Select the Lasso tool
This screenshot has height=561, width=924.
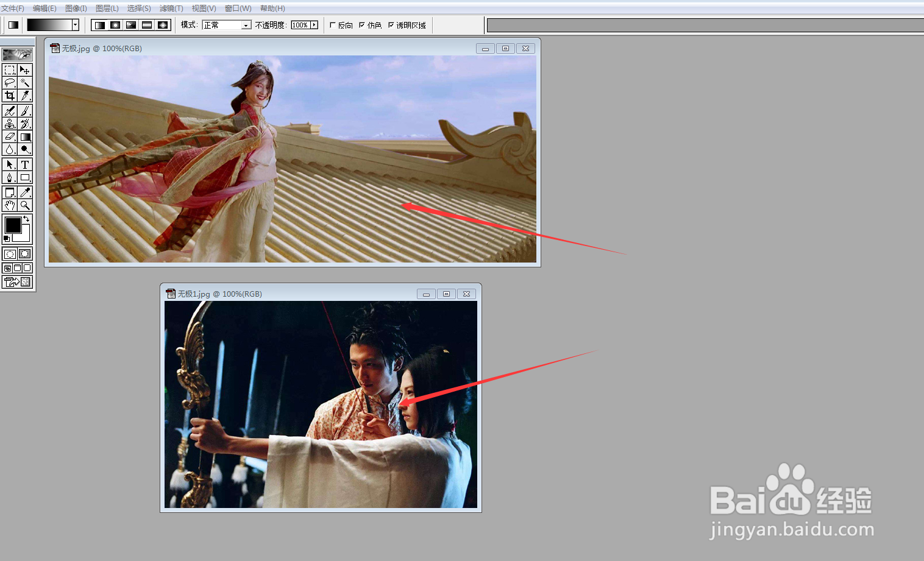point(10,83)
